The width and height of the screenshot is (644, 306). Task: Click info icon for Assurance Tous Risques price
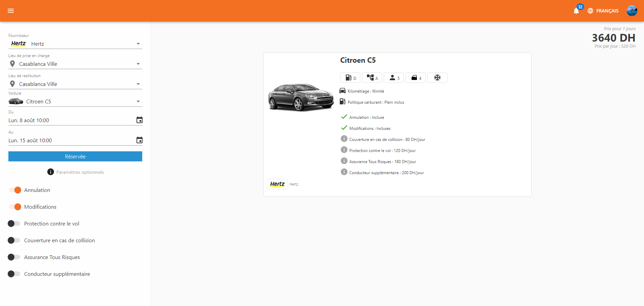tap(344, 161)
